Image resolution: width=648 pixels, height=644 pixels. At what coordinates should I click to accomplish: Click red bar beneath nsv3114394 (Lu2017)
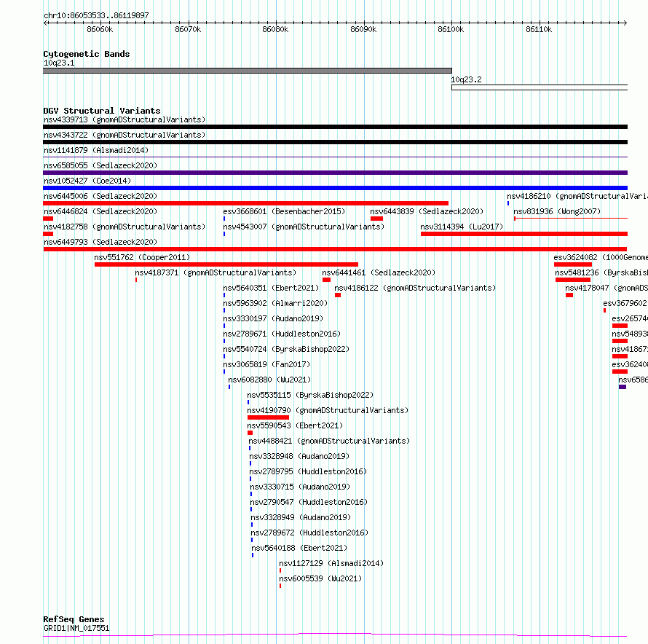click(524, 234)
